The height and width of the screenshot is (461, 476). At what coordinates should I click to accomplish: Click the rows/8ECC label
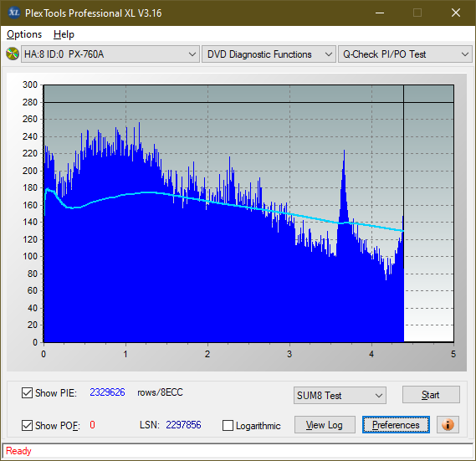pos(160,392)
